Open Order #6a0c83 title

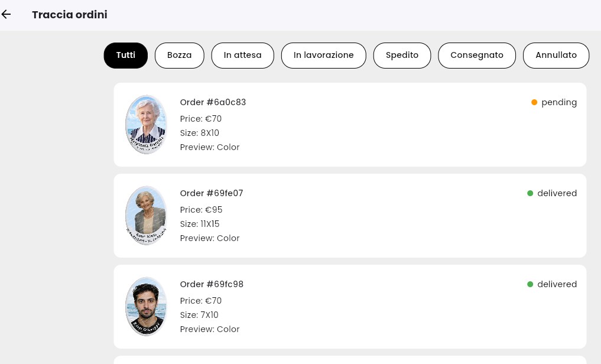(x=213, y=102)
